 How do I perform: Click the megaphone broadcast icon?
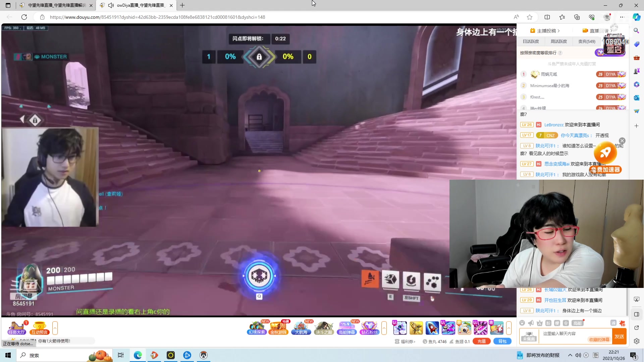531,323
